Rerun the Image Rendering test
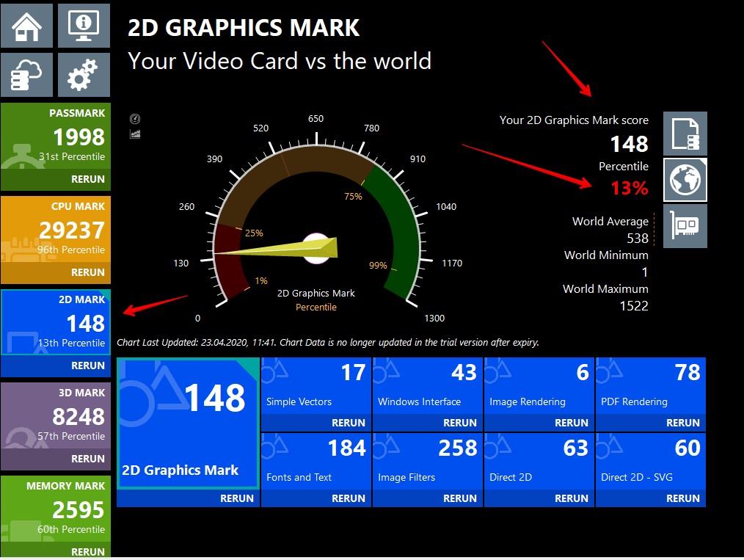This screenshot has height=560, width=744. coord(572,423)
